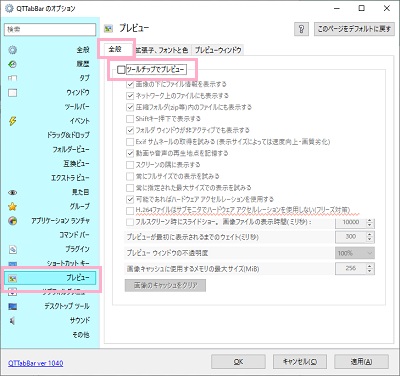
Task: Toggle 動画や音声の再生地点を記憶する
Action: point(130,153)
